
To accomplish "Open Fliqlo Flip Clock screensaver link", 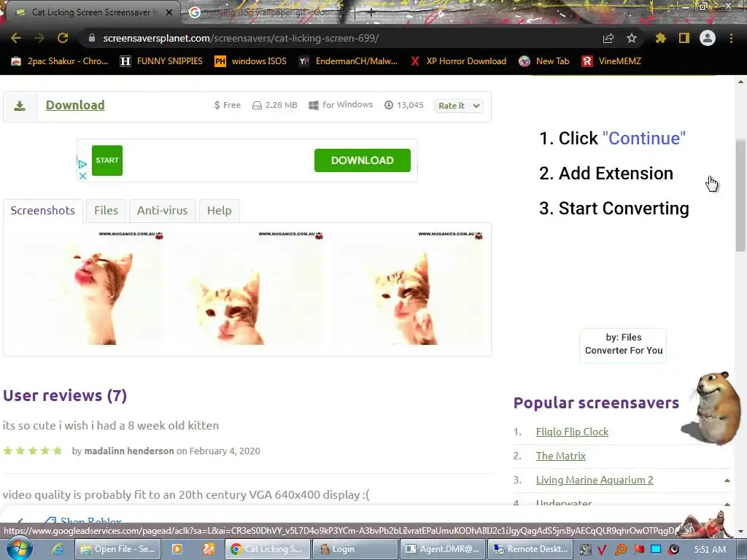I will (x=572, y=432).
